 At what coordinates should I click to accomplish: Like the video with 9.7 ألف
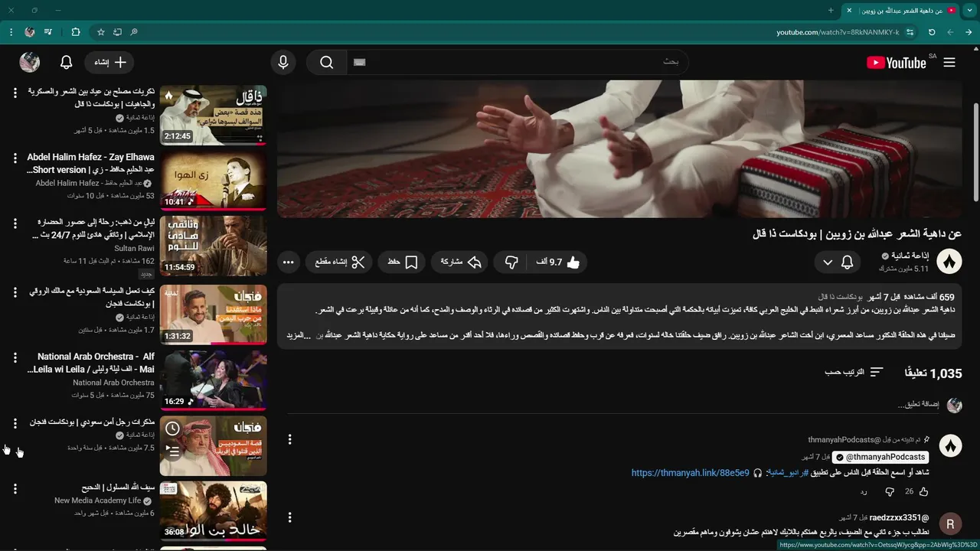coord(558,262)
